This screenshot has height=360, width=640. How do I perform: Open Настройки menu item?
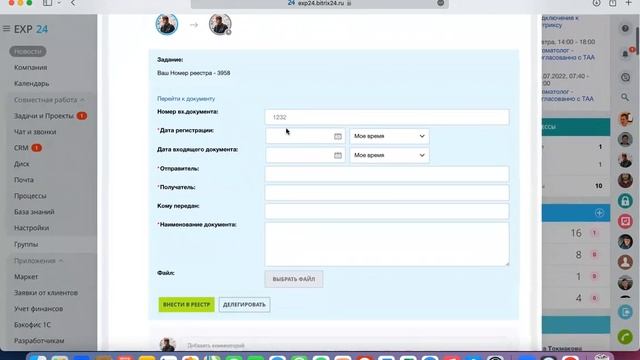coord(31,228)
